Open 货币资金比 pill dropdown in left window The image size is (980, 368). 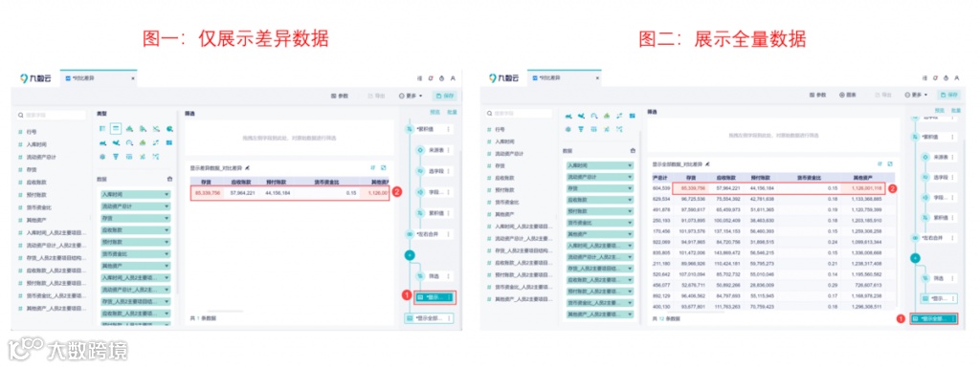coord(167,254)
